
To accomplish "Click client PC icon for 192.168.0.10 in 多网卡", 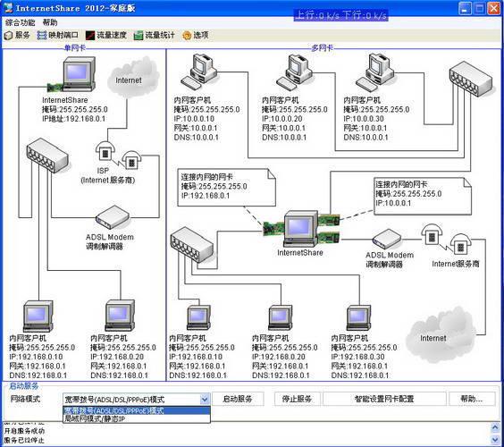I will point(198,317).
